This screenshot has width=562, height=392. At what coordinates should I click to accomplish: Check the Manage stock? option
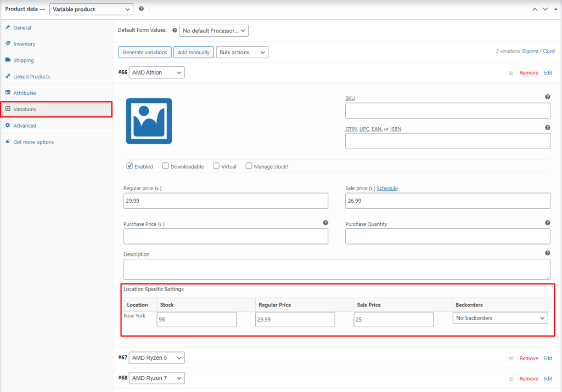click(249, 166)
